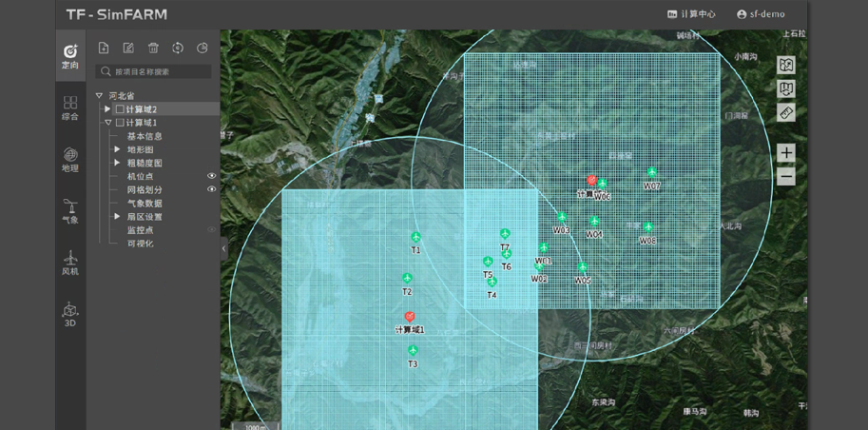Click the 河北省 root label

click(x=122, y=96)
